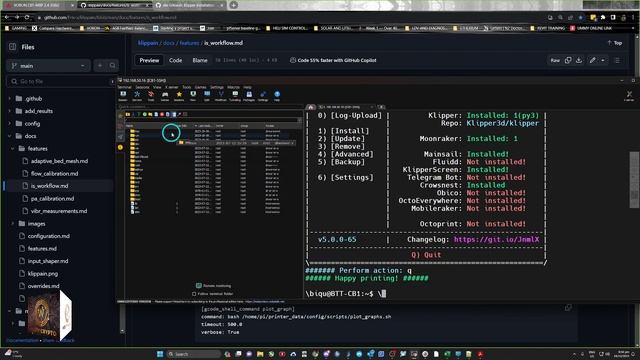Image resolution: width=640 pixels, height=360 pixels.
Task: Collapse the features folder
Action: 13,149
